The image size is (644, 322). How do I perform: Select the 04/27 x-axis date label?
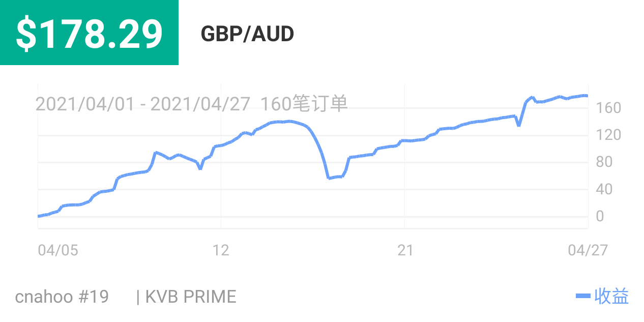pos(588,250)
